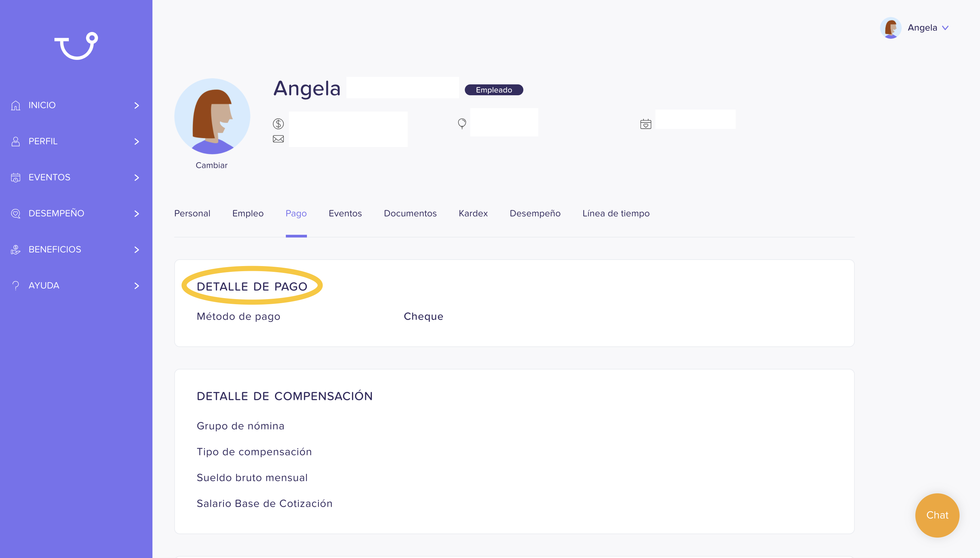Screen dimensions: 980x558
Task: Expand the AYUDA menu chevron
Action: (137, 285)
